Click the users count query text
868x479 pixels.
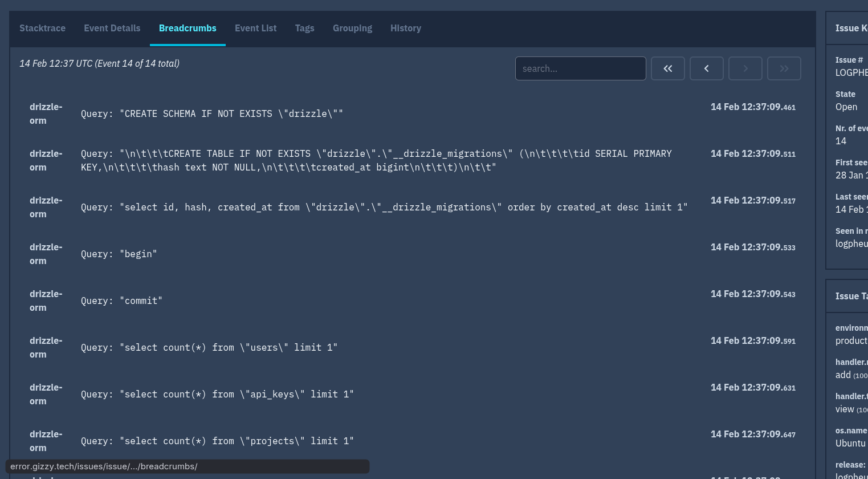pyautogui.click(x=209, y=348)
